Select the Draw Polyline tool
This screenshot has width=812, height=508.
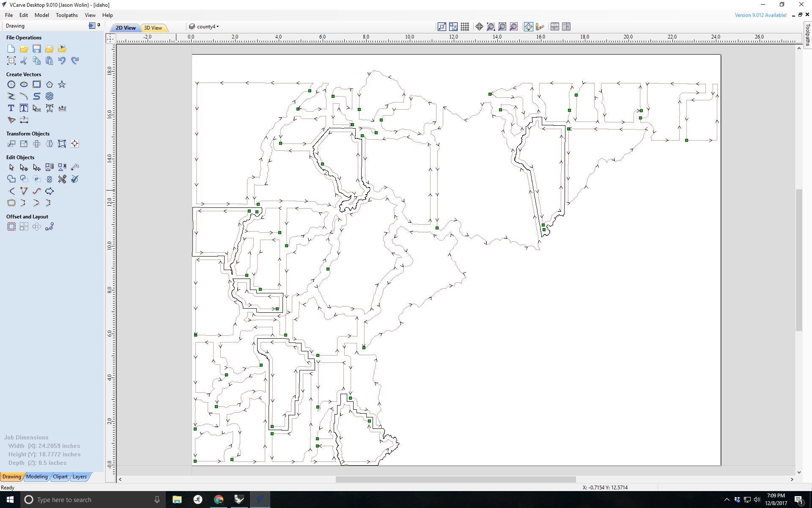point(11,96)
